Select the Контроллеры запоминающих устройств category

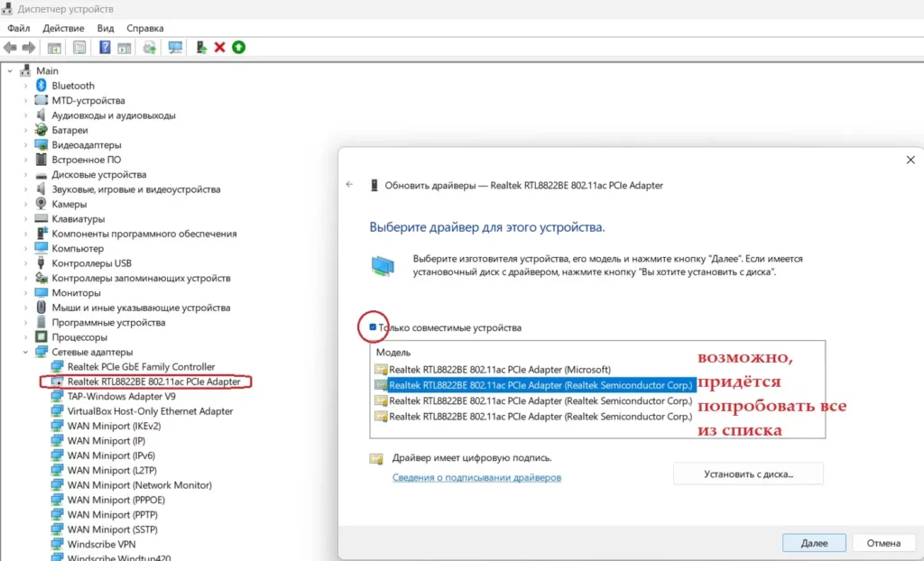(x=141, y=278)
